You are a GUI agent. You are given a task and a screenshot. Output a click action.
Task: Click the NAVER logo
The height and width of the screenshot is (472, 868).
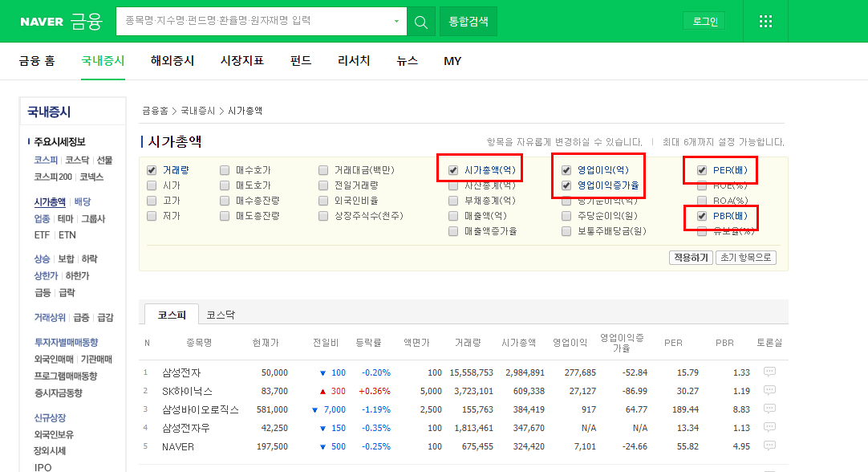pyautogui.click(x=42, y=22)
